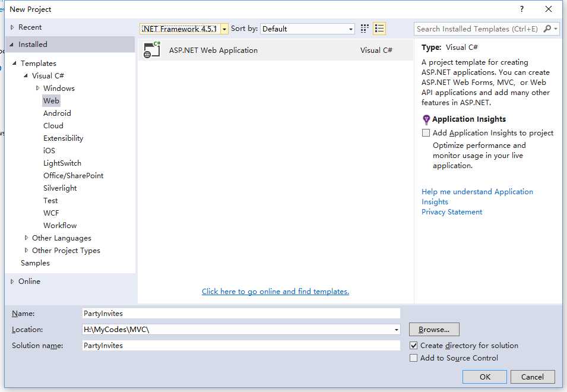Select Other Languages tree label
Screen dimensions: 567x392
point(62,238)
